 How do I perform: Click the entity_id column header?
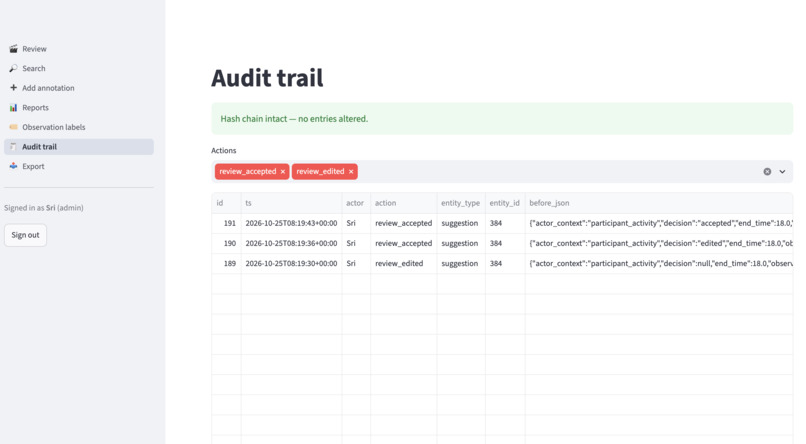505,203
